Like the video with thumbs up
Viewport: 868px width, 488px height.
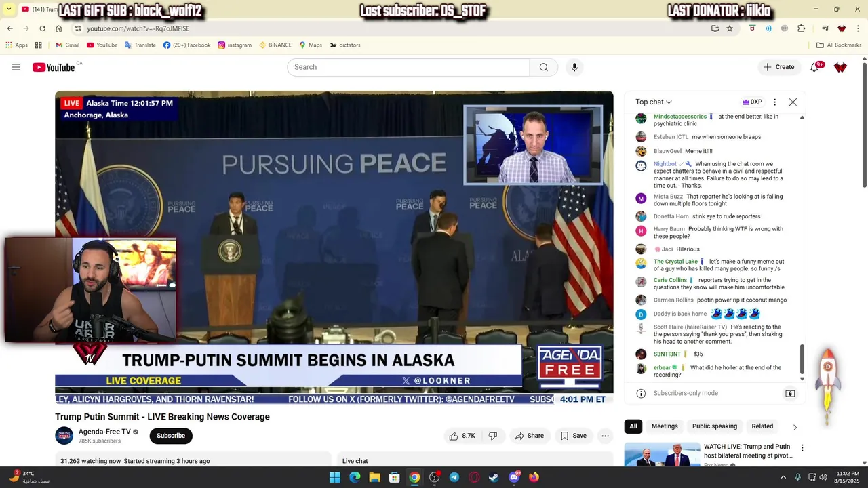462,436
